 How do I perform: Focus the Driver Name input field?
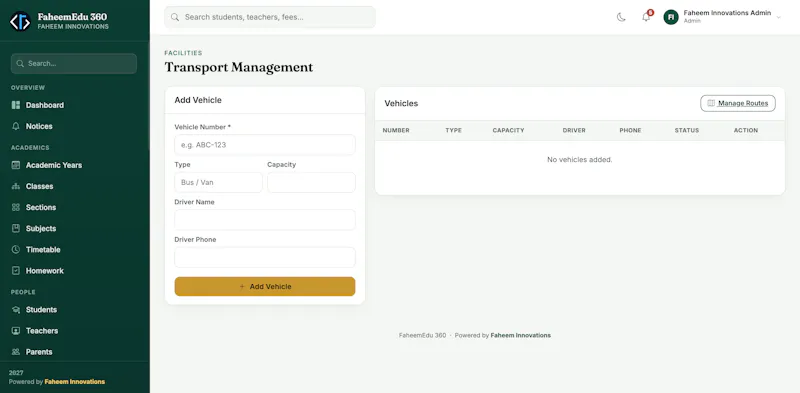pyautogui.click(x=265, y=219)
